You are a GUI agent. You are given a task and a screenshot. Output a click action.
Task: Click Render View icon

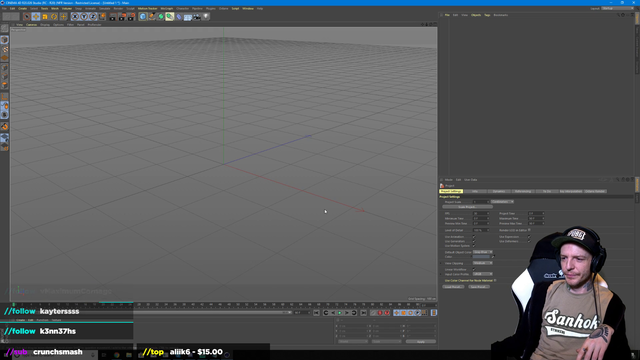tap(113, 17)
